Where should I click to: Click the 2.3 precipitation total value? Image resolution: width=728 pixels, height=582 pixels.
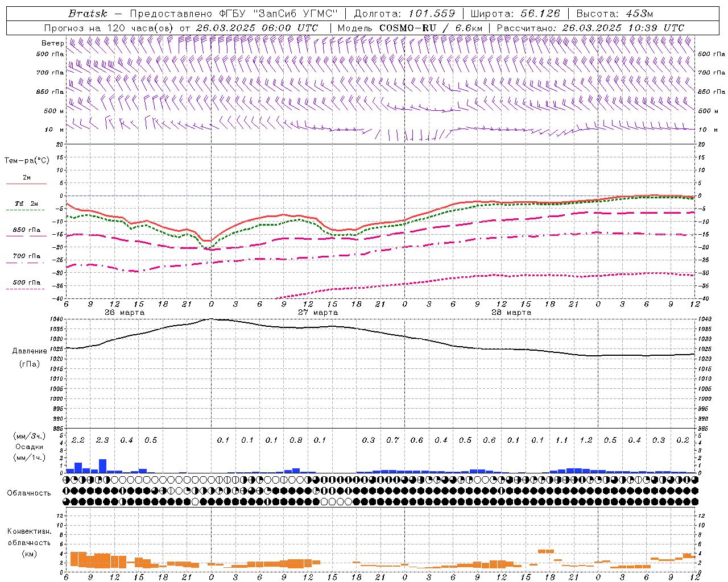click(x=102, y=440)
